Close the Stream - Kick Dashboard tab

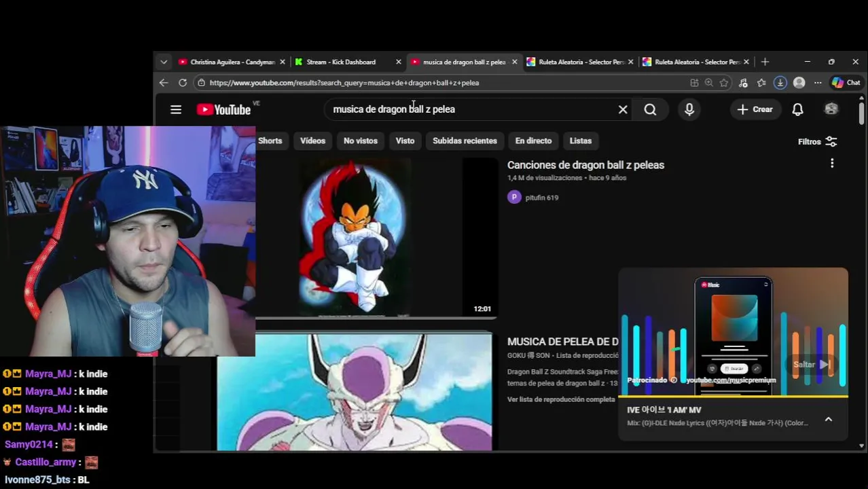399,62
